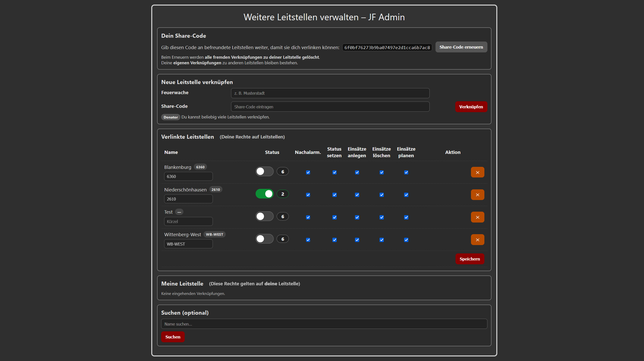Click Share-Code erneuern button

coord(461,47)
